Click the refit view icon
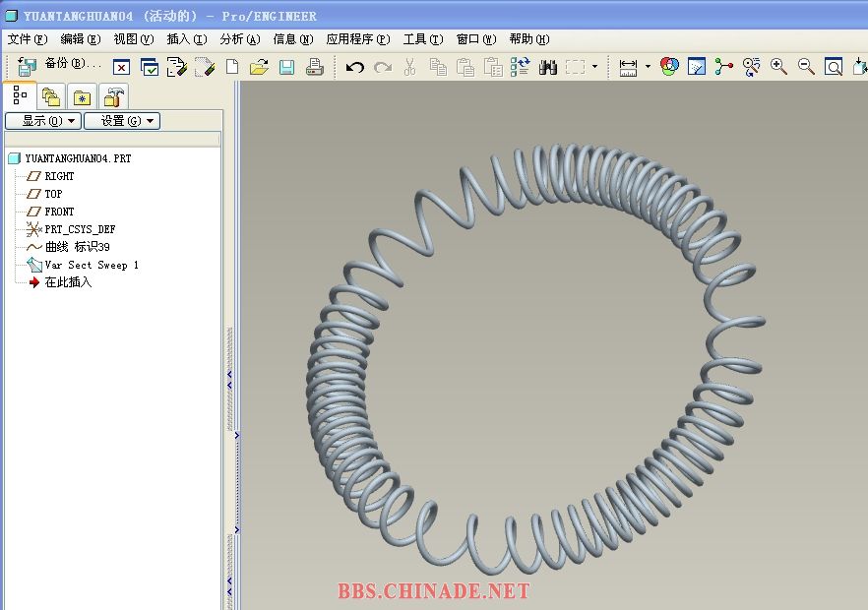The width and height of the screenshot is (868, 610). point(834,67)
